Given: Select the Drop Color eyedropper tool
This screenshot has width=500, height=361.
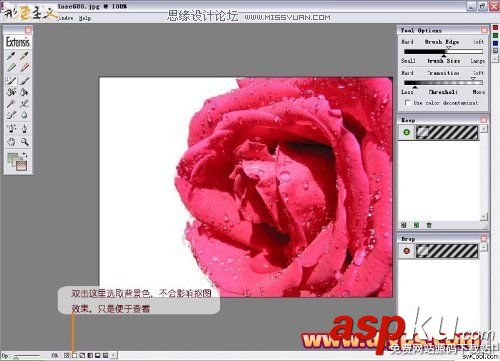Looking at the screenshot, I should click(24, 56).
